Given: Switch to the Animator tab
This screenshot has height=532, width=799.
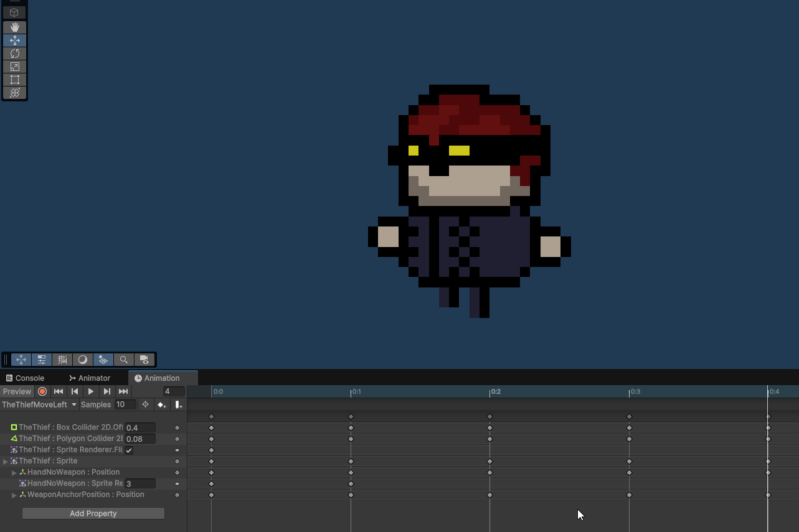Looking at the screenshot, I should pyautogui.click(x=89, y=378).
